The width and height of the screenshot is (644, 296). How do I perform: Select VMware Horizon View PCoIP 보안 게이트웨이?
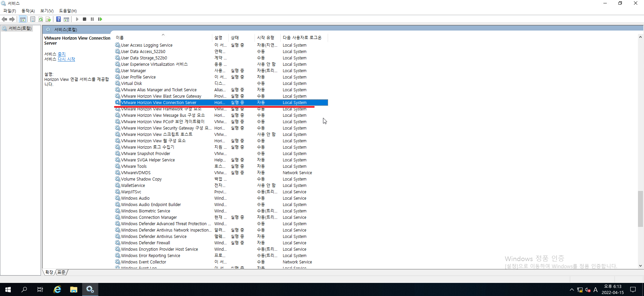pyautogui.click(x=221, y=122)
